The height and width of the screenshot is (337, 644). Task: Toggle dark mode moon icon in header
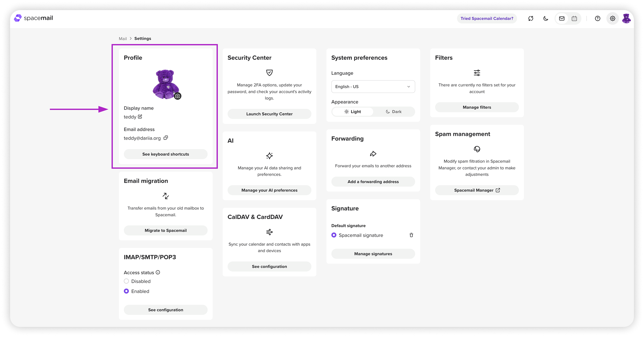coord(545,18)
